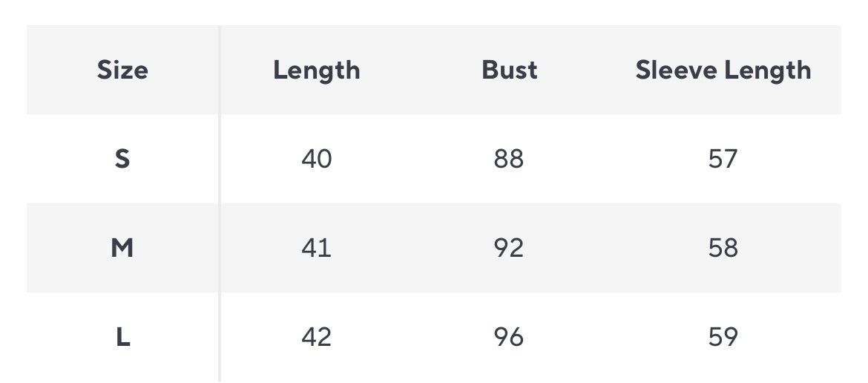Pick Bust value 92 for size M
The width and height of the screenshot is (868, 383).
pyautogui.click(x=509, y=248)
